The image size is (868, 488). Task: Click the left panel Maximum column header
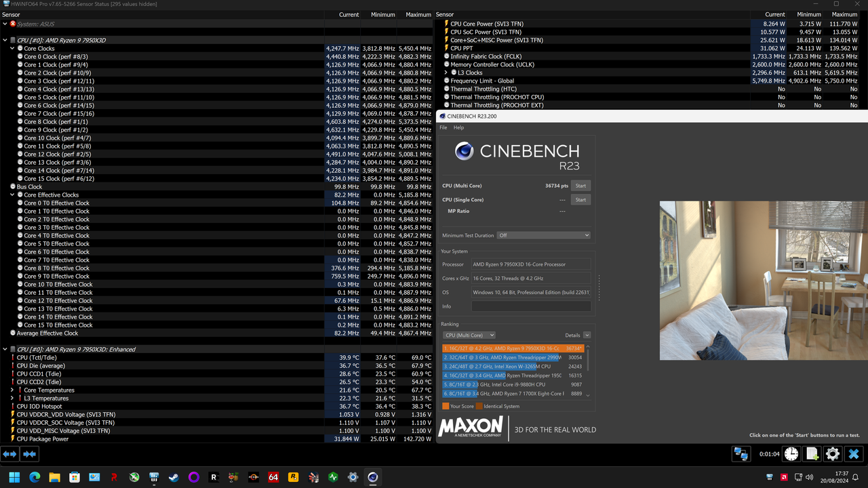(418, 14)
